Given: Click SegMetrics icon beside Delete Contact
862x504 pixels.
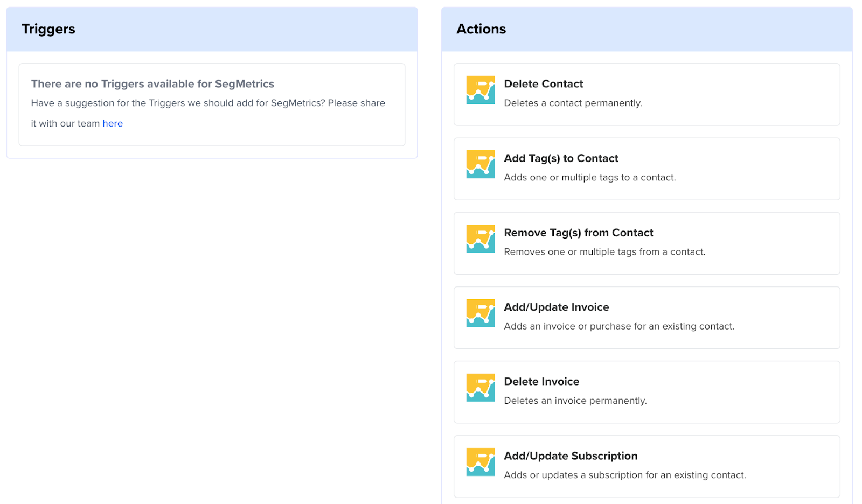Looking at the screenshot, I should coord(480,90).
